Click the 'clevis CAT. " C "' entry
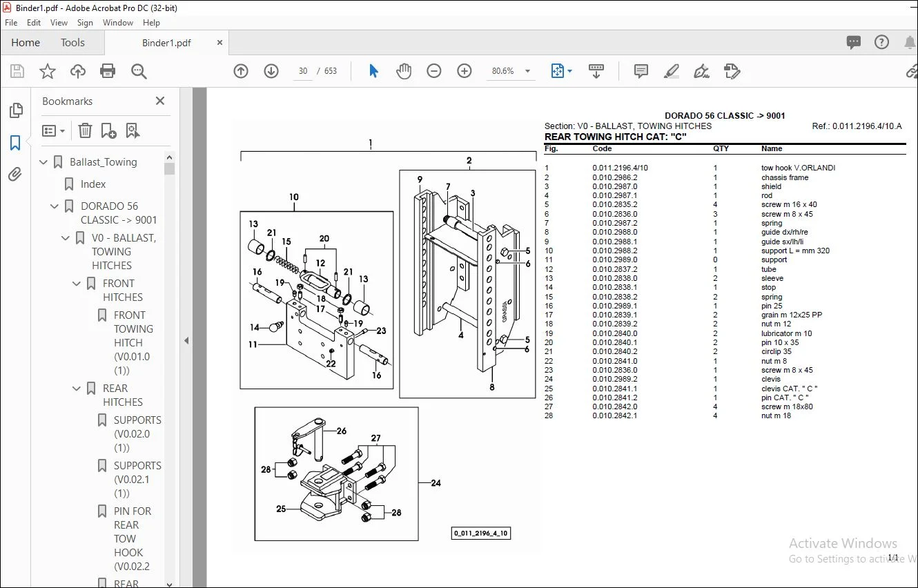The width and height of the screenshot is (918, 588). click(x=790, y=389)
